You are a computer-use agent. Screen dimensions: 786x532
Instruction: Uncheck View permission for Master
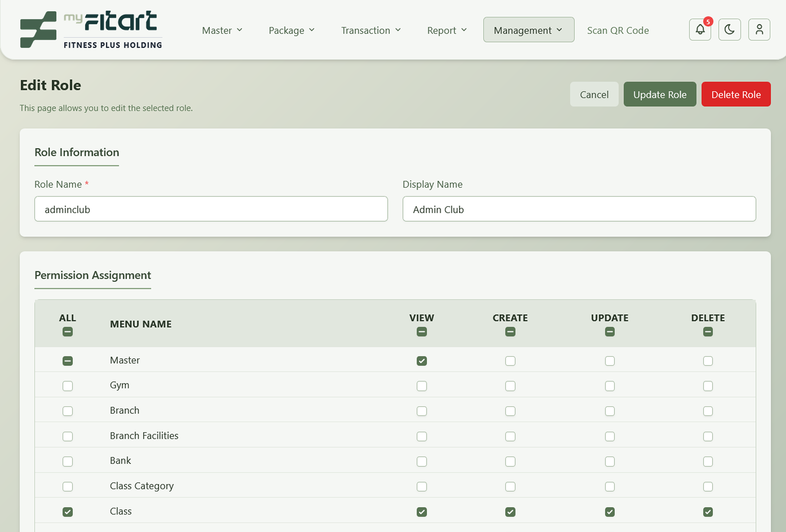coord(421,361)
